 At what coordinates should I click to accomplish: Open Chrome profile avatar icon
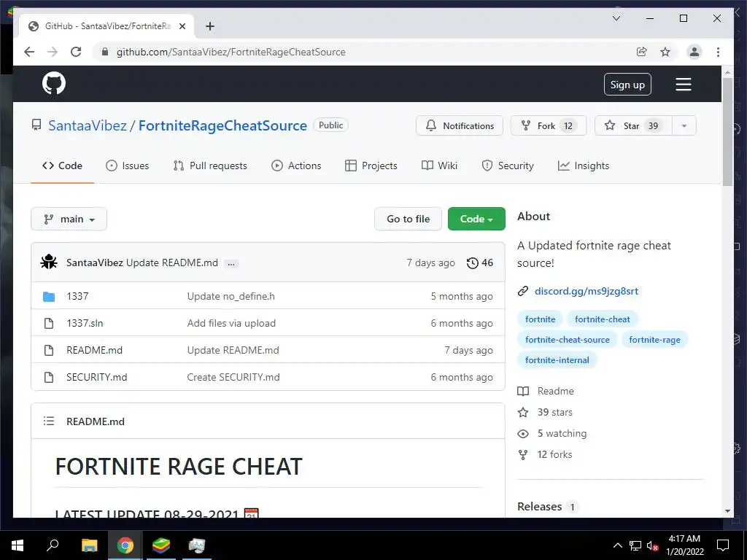coord(694,52)
